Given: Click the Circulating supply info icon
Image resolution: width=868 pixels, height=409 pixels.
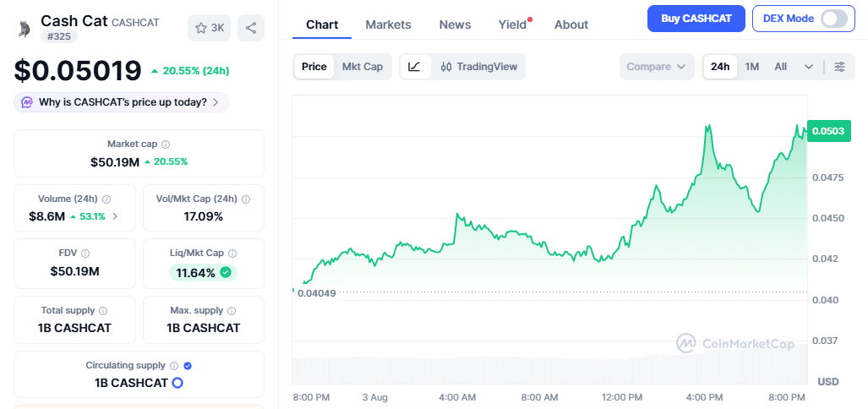Looking at the screenshot, I should tap(174, 365).
